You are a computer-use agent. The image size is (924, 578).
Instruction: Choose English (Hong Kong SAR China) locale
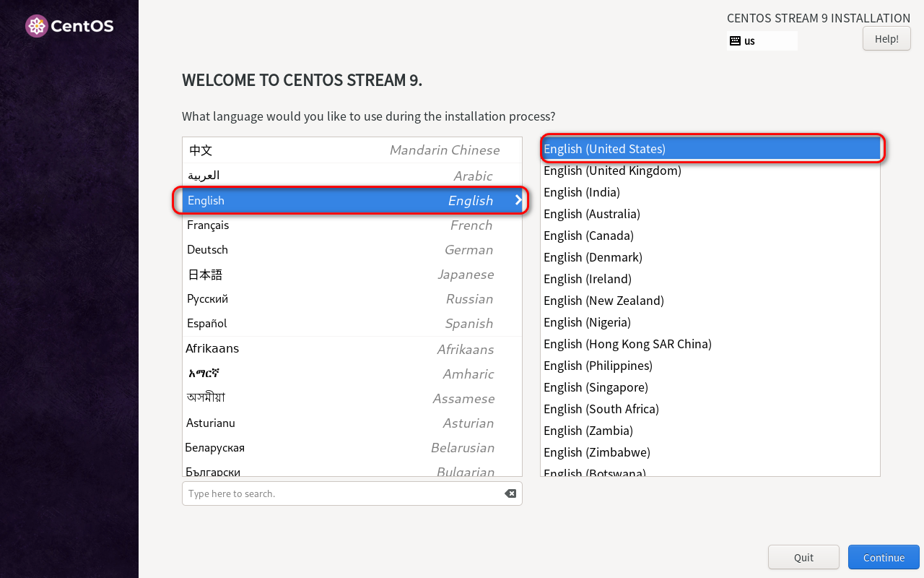710,344
